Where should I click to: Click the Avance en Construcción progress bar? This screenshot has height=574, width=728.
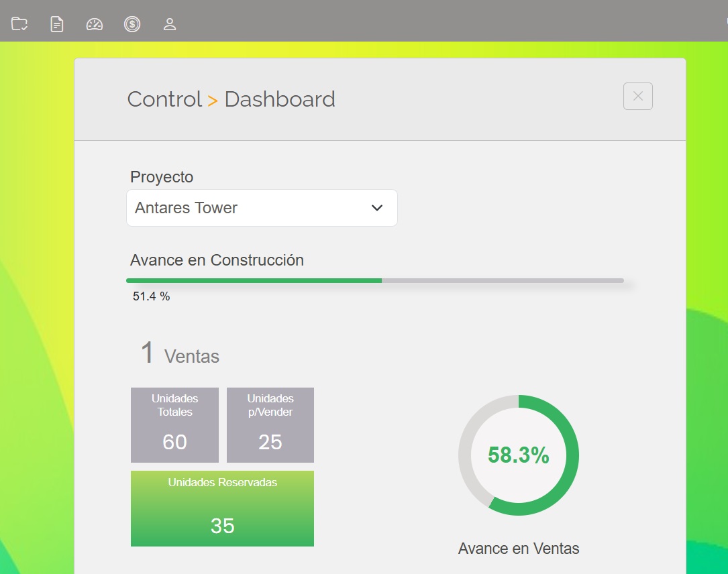[374, 280]
